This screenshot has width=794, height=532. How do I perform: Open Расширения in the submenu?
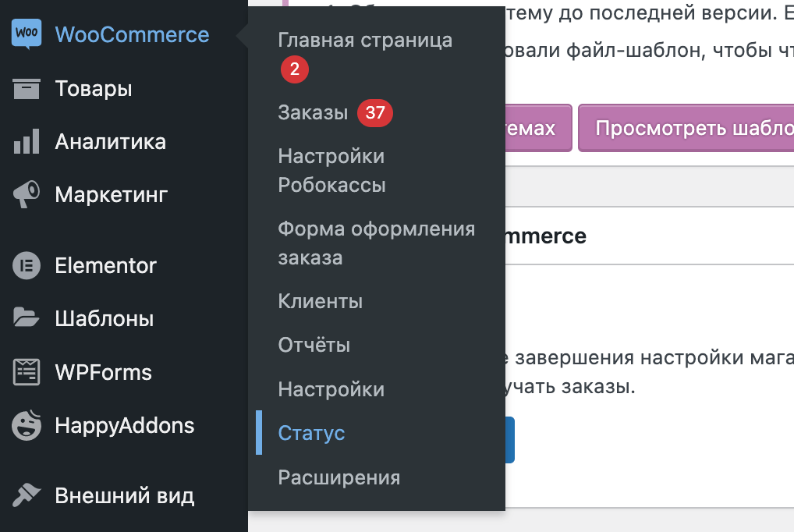pyautogui.click(x=339, y=477)
